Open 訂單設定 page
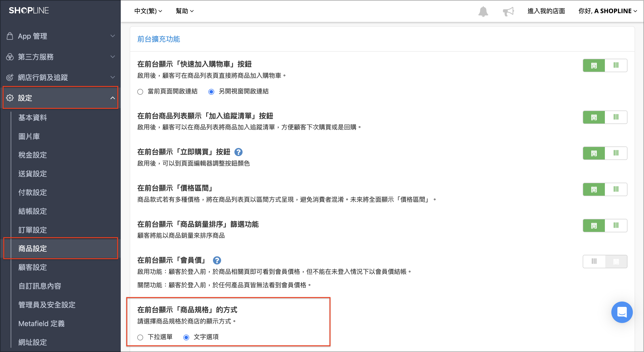Image resolution: width=644 pixels, height=352 pixels. (32, 230)
